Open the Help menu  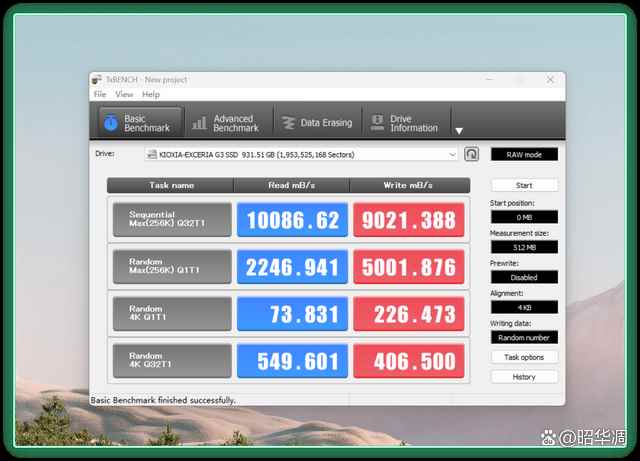coord(151,94)
